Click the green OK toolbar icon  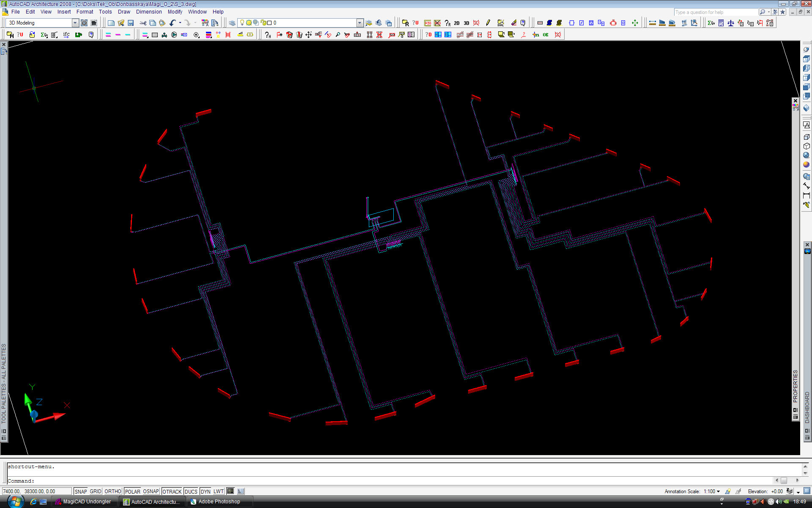(546, 35)
